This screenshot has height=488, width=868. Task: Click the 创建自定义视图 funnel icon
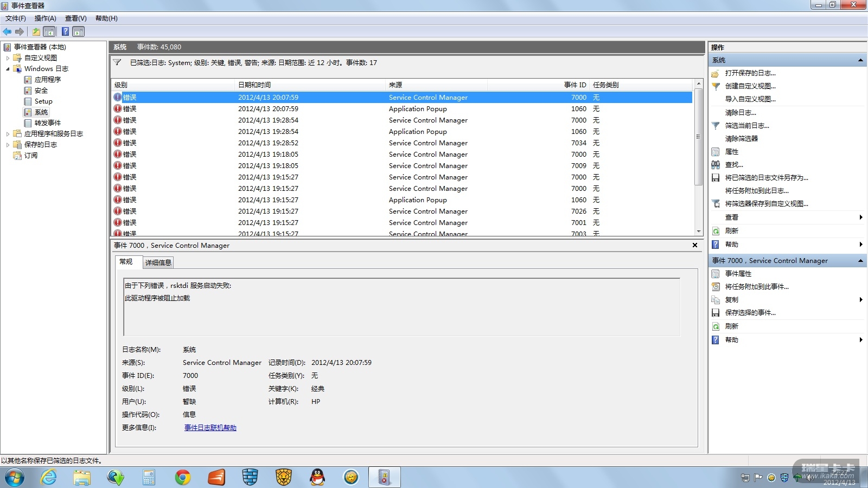pos(716,86)
